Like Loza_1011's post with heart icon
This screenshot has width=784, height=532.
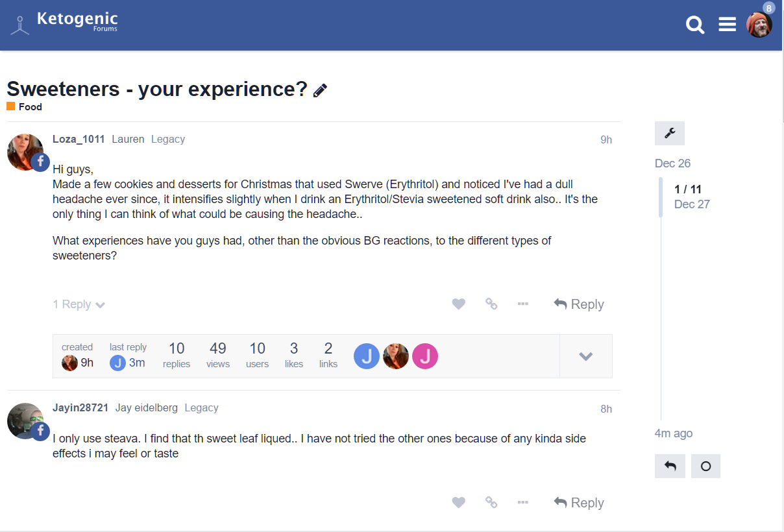[x=459, y=304]
